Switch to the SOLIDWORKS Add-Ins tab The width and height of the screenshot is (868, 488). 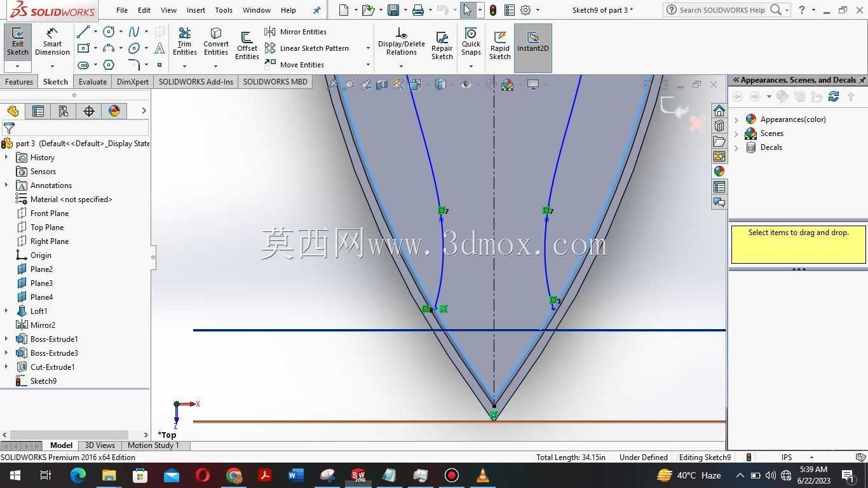tap(196, 82)
